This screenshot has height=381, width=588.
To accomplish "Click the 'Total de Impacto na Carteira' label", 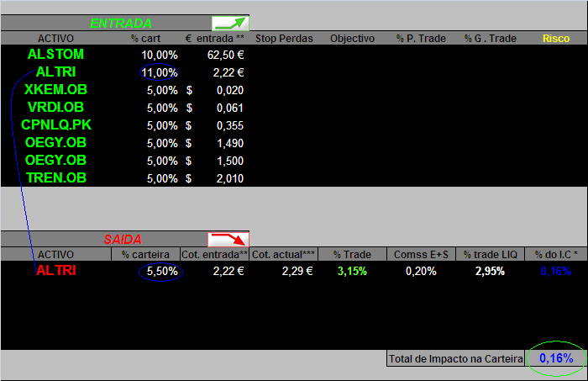I will (x=455, y=359).
